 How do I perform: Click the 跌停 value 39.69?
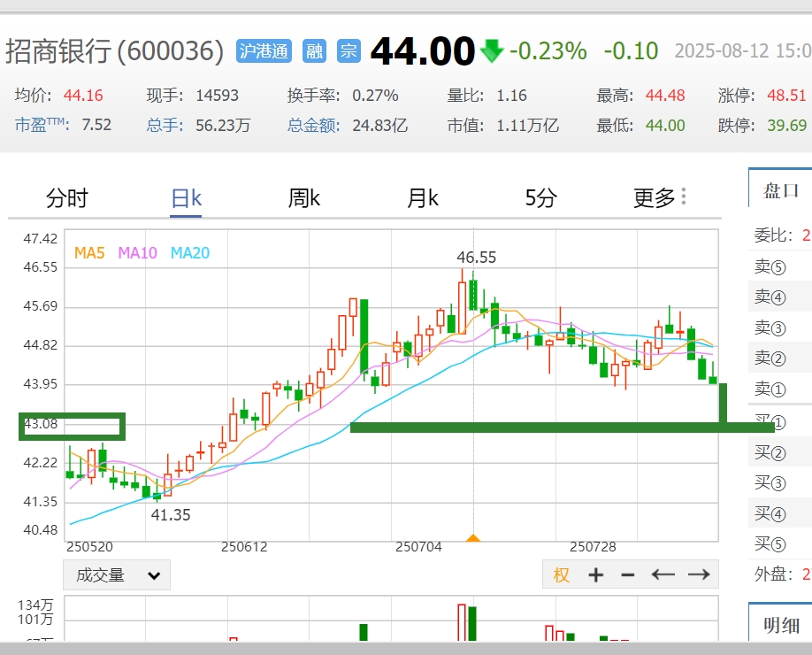[x=786, y=125]
